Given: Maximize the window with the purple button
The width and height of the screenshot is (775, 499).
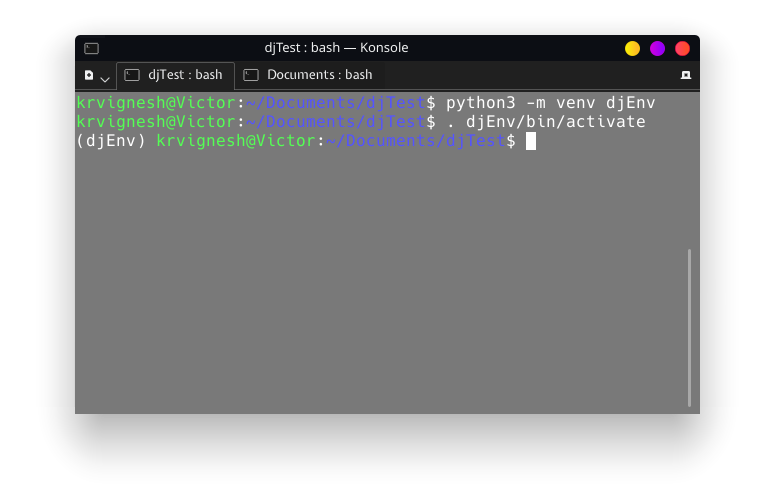Looking at the screenshot, I should click(x=657, y=48).
